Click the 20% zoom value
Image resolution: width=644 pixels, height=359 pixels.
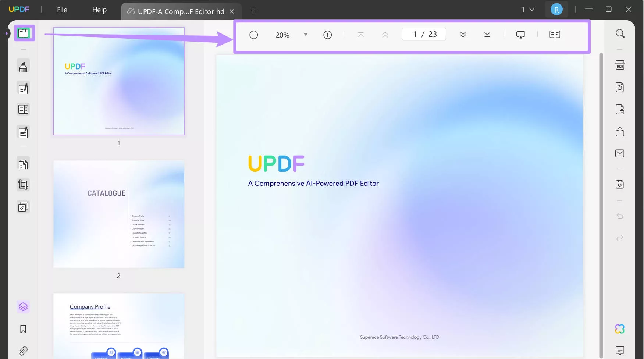click(282, 35)
